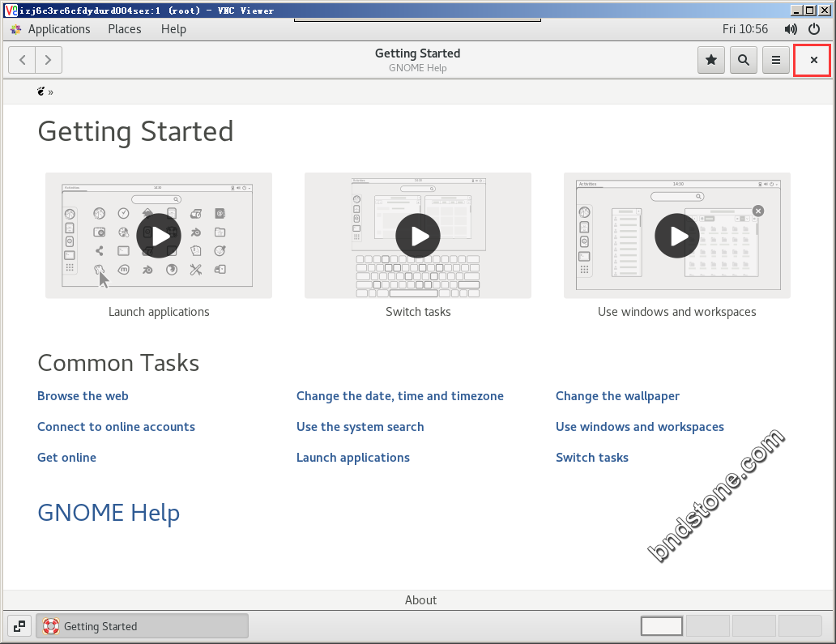Open search with the magnifier icon
This screenshot has height=644, width=836.
[743, 60]
